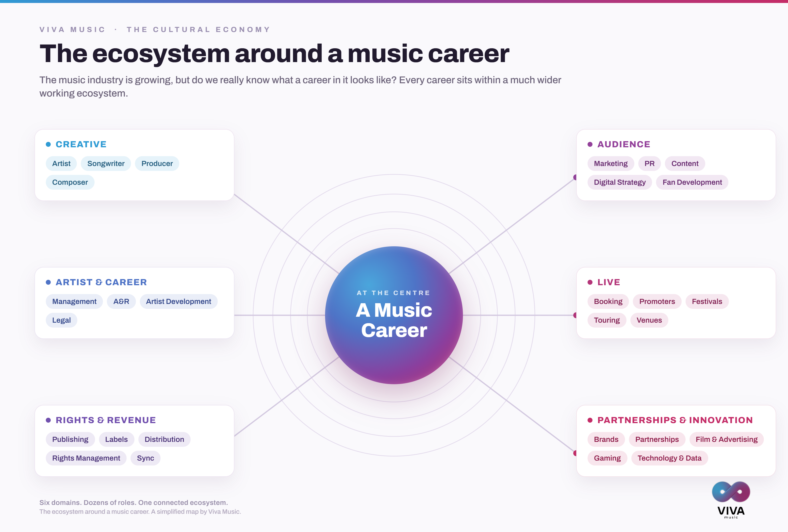788x532 pixels.
Task: Click the blue dot beside CREATIVE
Action: (48, 144)
